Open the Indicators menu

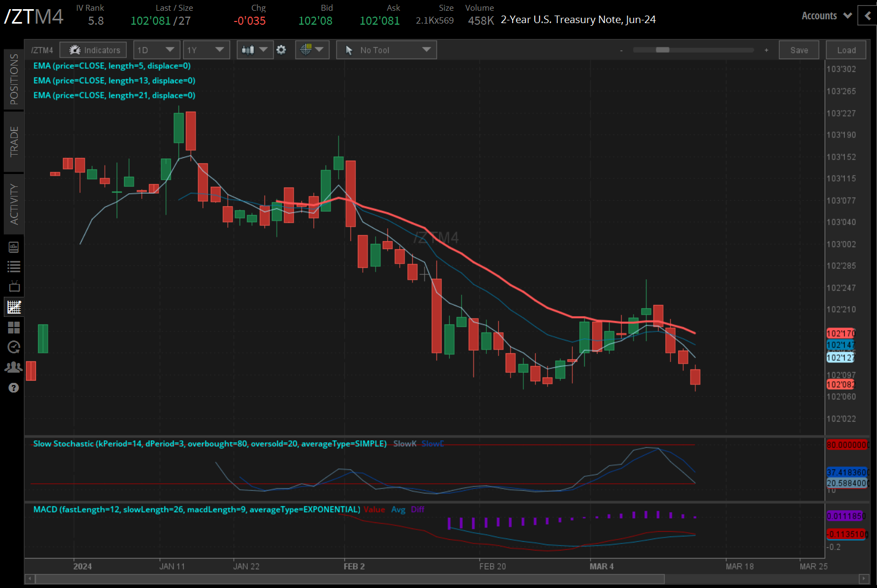[94, 50]
